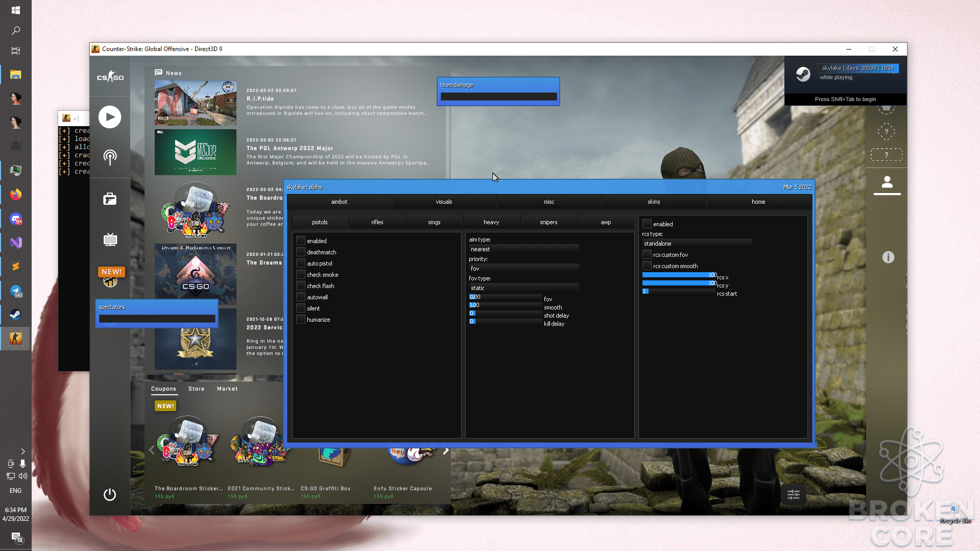Click the CS:GO Play button icon

coord(110,117)
